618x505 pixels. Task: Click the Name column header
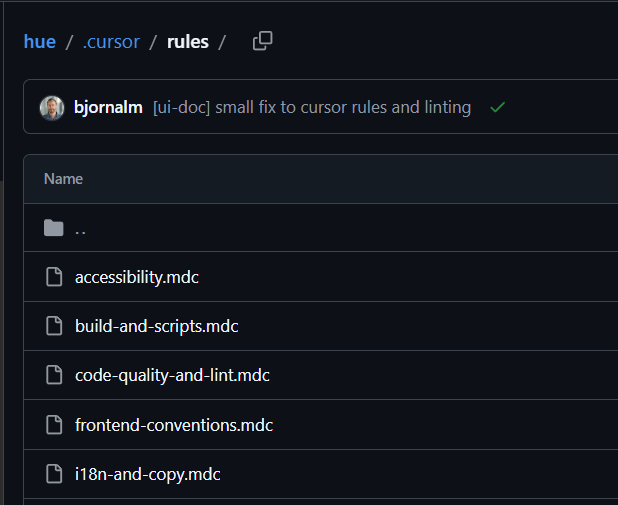[x=63, y=179]
